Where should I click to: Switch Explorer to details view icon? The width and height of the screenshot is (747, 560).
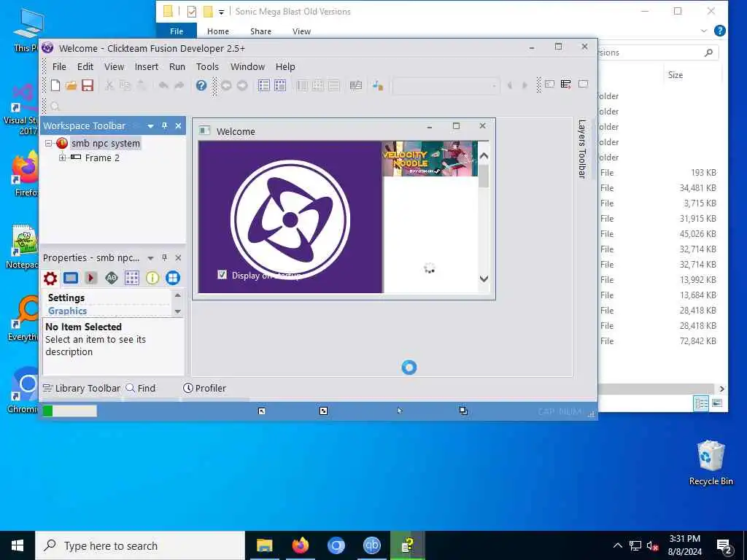701,403
